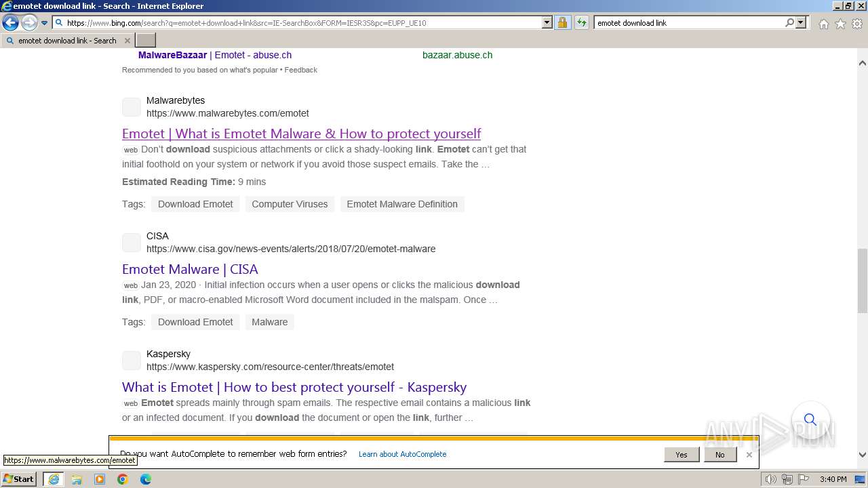Open the malwarebytes.com/emotet URL text

tap(228, 113)
